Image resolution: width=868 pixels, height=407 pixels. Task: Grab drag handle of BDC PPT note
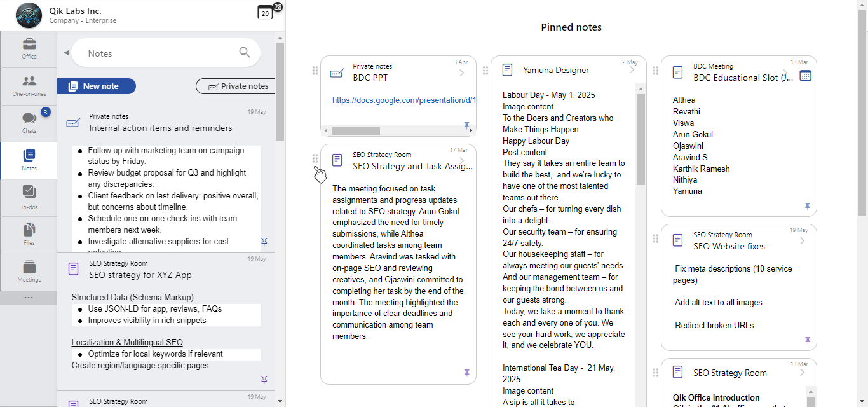point(315,71)
